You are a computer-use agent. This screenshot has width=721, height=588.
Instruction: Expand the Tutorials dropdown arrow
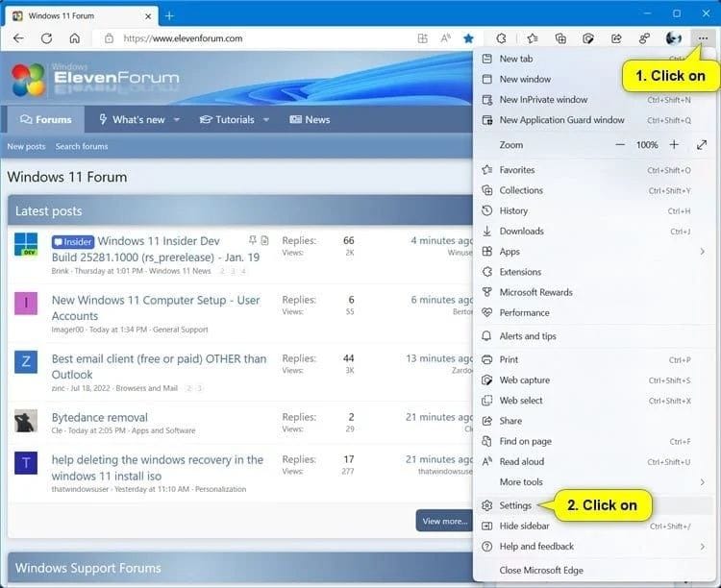pyautogui.click(x=266, y=119)
